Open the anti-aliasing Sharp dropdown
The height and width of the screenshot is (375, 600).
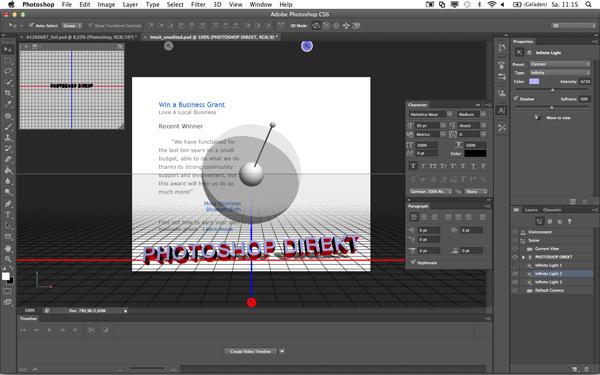tap(476, 191)
